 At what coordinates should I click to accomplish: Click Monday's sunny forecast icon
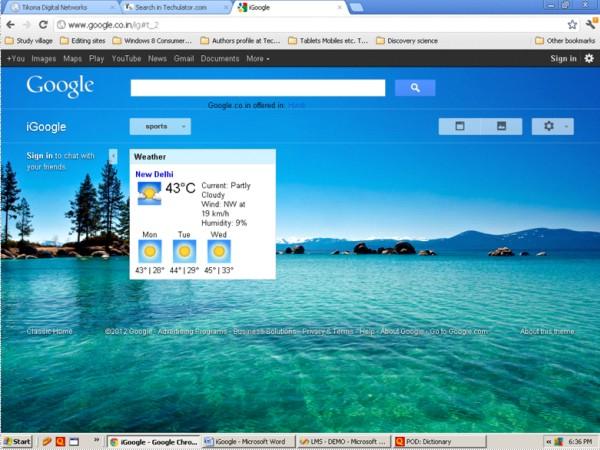coord(150,251)
